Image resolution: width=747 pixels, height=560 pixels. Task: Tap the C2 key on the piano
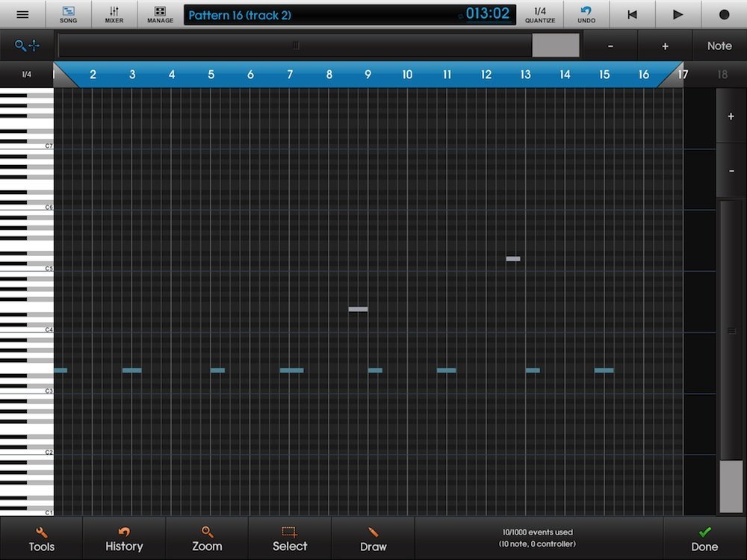coord(27,452)
